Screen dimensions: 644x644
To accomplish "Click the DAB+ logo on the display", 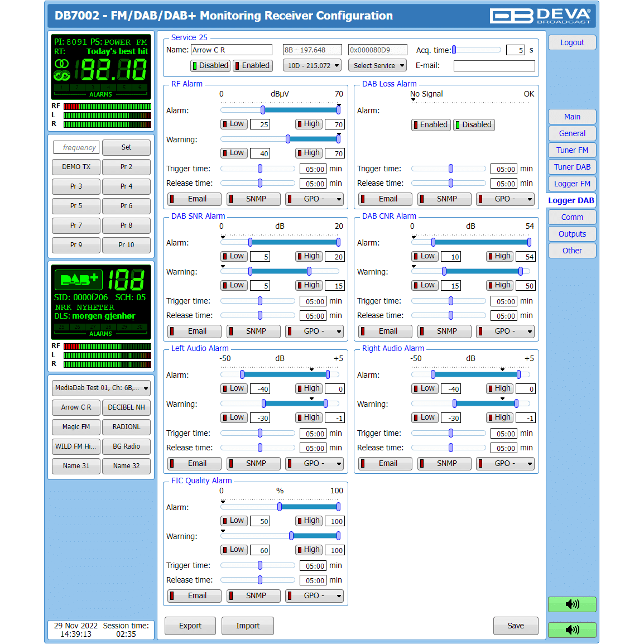I will coord(79,279).
